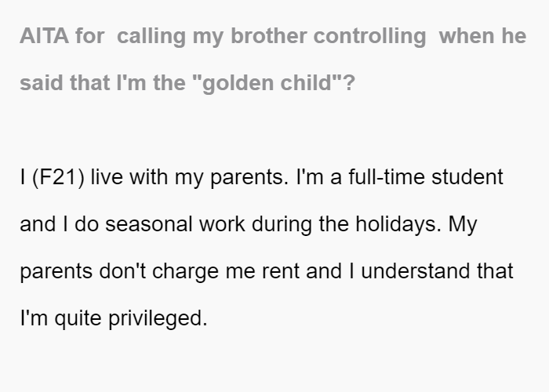Click the word "parents." in first body line
This screenshot has width=549, height=392.
(x=249, y=178)
